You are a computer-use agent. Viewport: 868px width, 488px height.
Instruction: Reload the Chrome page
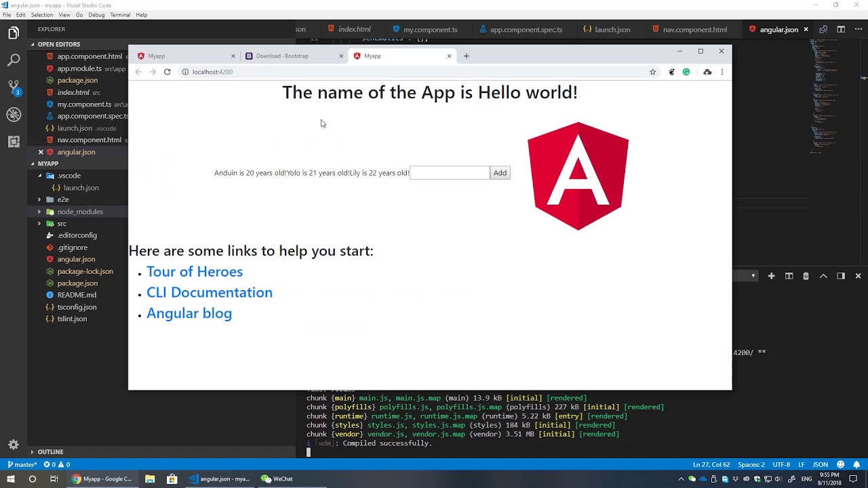click(167, 72)
